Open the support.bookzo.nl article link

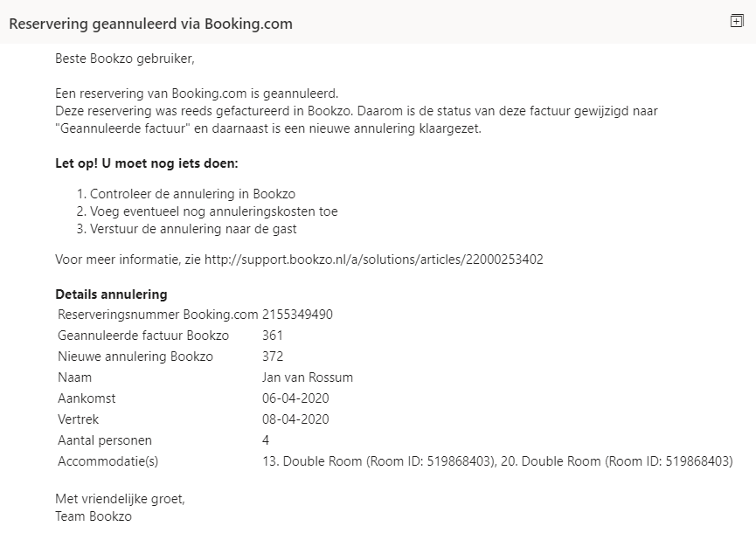pyautogui.click(x=374, y=260)
